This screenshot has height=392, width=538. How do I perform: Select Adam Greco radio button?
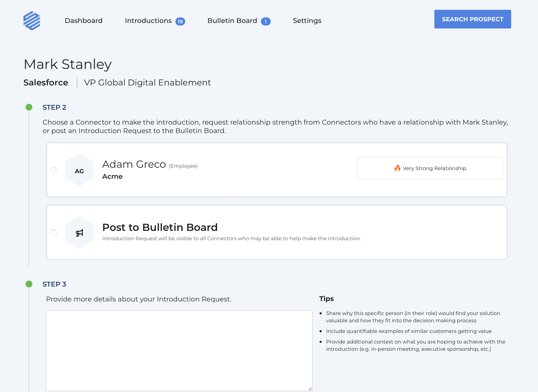coord(54,170)
